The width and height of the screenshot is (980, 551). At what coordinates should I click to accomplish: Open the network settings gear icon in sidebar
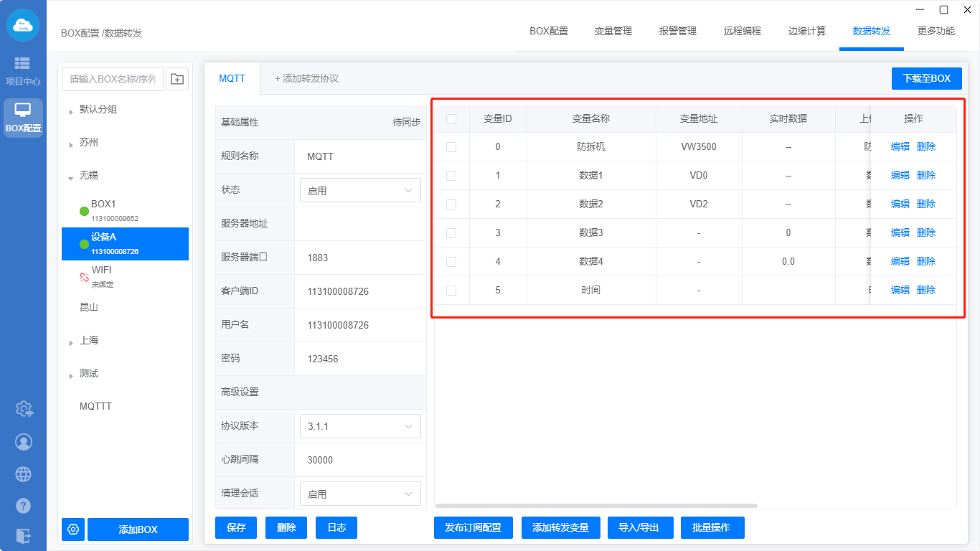24,409
